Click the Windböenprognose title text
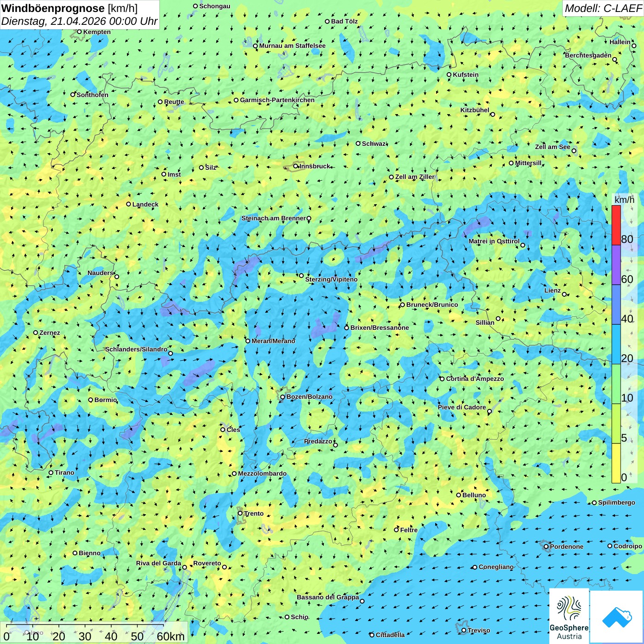The width and height of the screenshot is (644, 644). [x=53, y=8]
